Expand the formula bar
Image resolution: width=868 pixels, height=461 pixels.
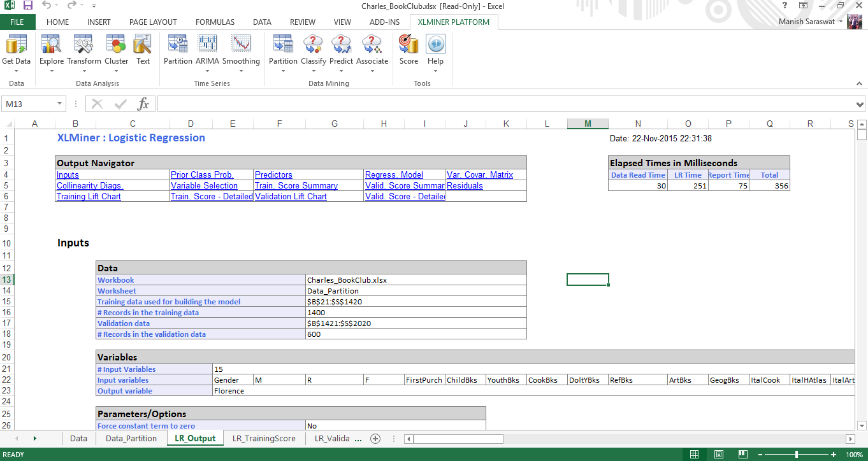point(860,104)
